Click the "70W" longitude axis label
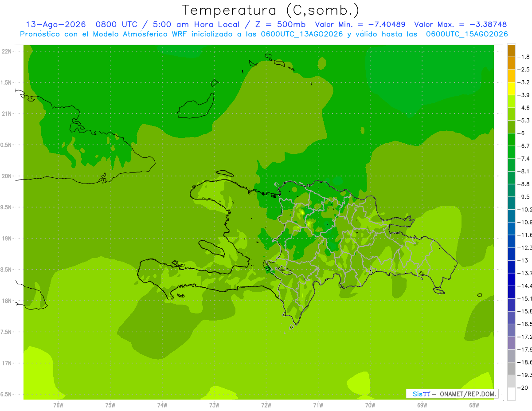This screenshot has height=411, width=532. [x=370, y=405]
